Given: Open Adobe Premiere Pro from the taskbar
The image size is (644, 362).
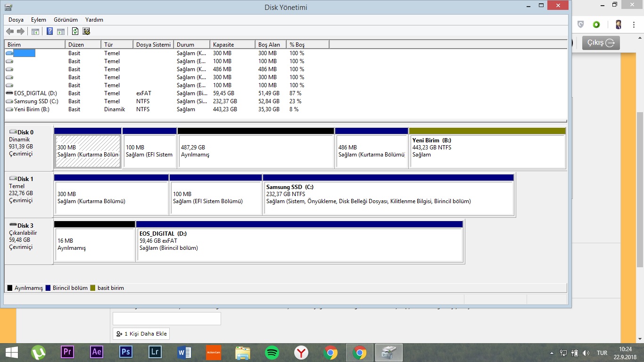Looking at the screenshot, I should 68,352.
